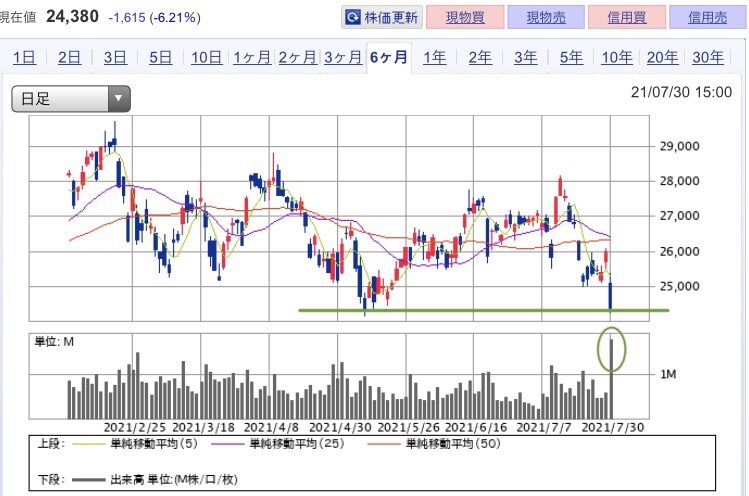
Task: Click the 25,000 price axis label
Action: [679, 286]
